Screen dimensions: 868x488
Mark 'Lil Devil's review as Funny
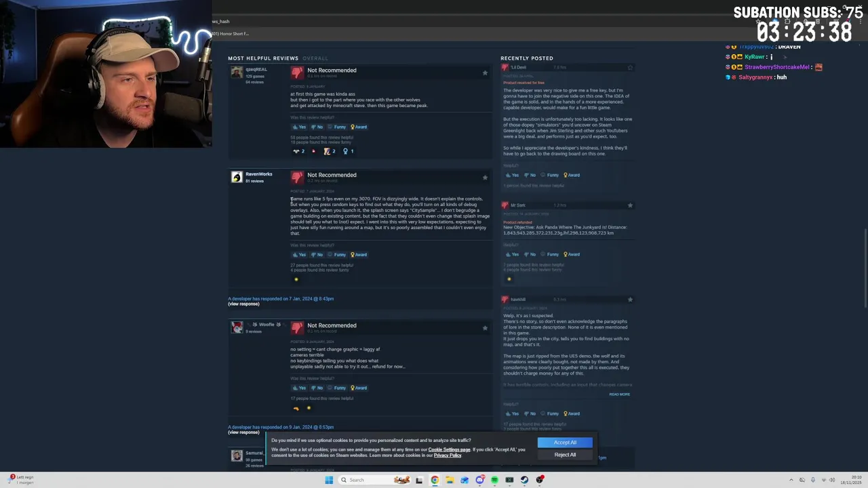click(550, 175)
